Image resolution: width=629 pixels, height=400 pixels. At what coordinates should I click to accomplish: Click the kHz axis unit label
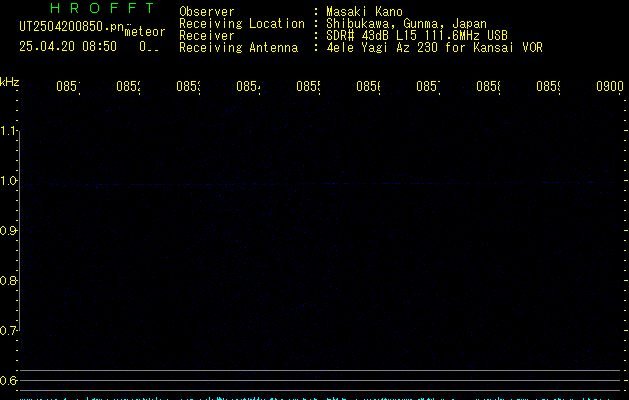pos(10,82)
